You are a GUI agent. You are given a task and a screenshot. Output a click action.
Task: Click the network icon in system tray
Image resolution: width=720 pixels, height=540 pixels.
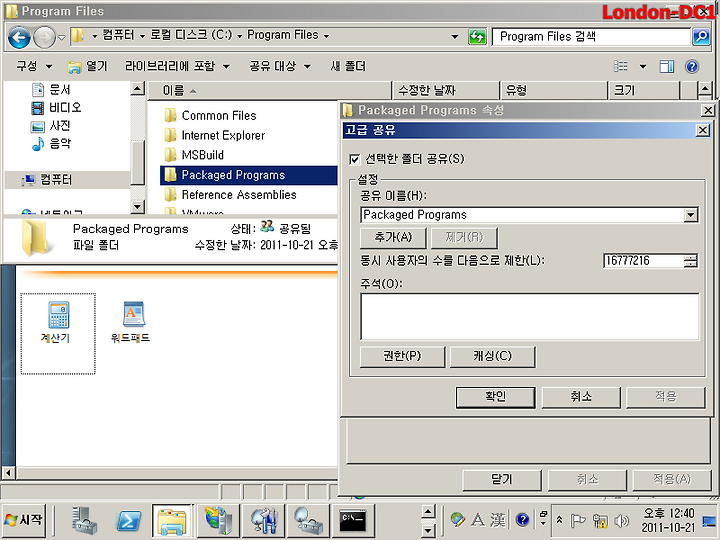[x=600, y=520]
